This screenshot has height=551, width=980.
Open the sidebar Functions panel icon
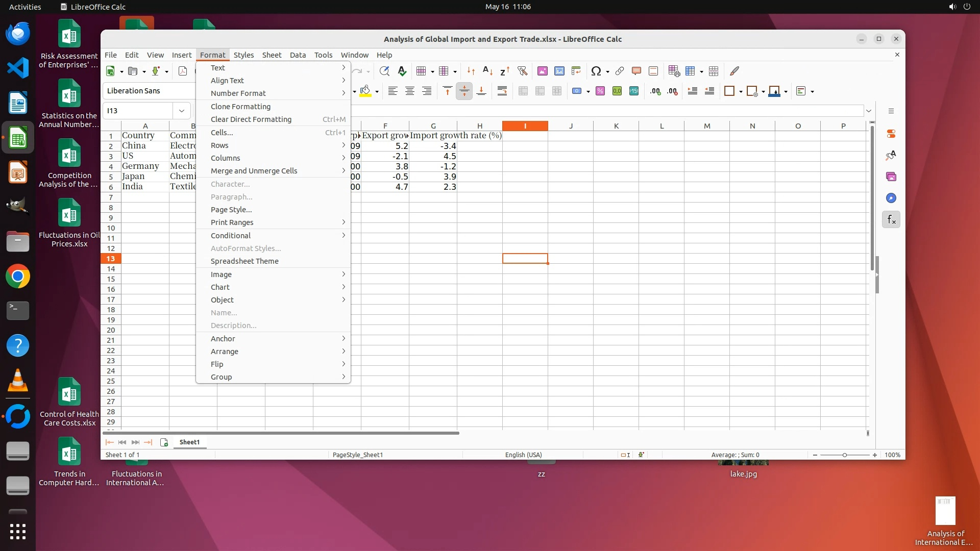click(x=891, y=219)
